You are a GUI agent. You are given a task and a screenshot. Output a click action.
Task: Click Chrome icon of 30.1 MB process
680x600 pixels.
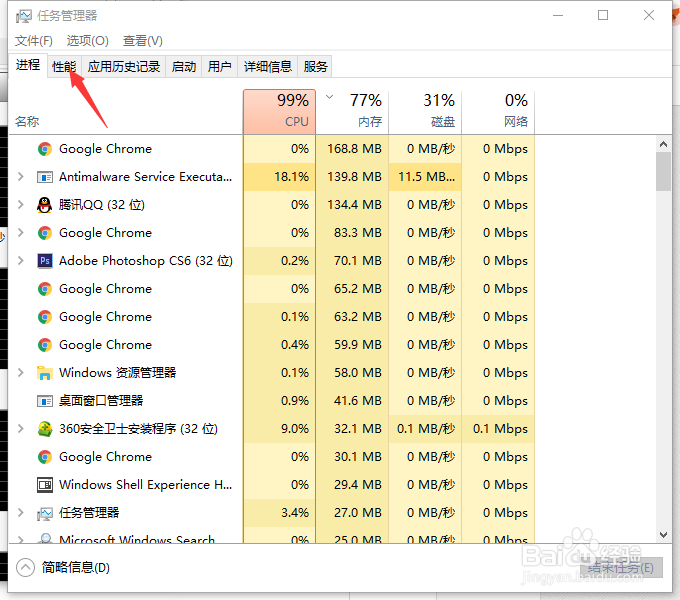tap(45, 457)
